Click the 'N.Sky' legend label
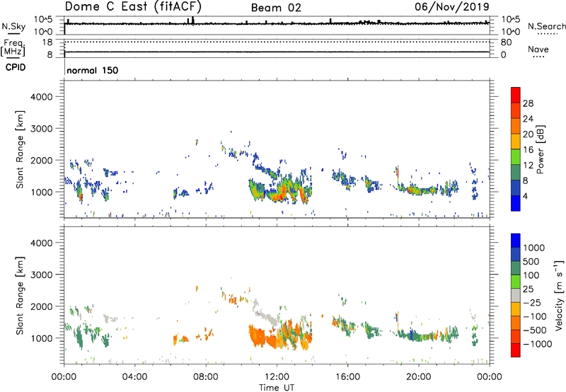The height and width of the screenshot is (392, 566). (13, 26)
